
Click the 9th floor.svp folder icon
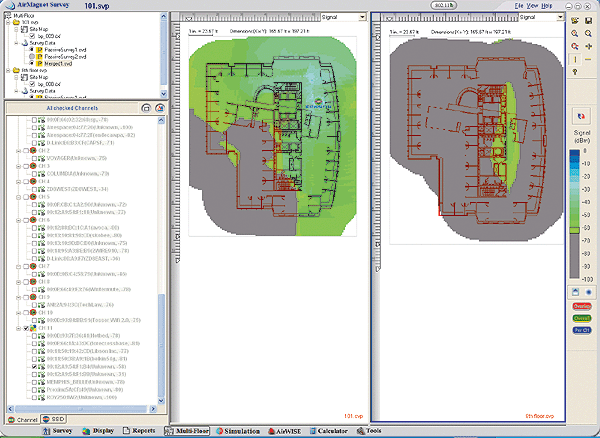(x=16, y=70)
